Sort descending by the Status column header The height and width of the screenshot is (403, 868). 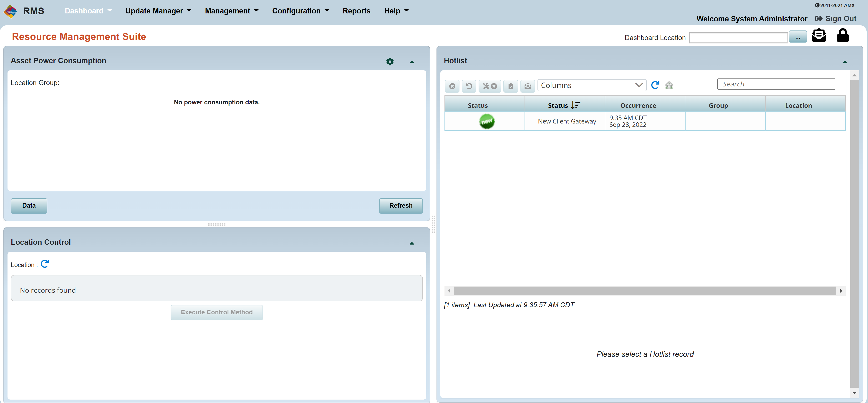[x=563, y=105]
